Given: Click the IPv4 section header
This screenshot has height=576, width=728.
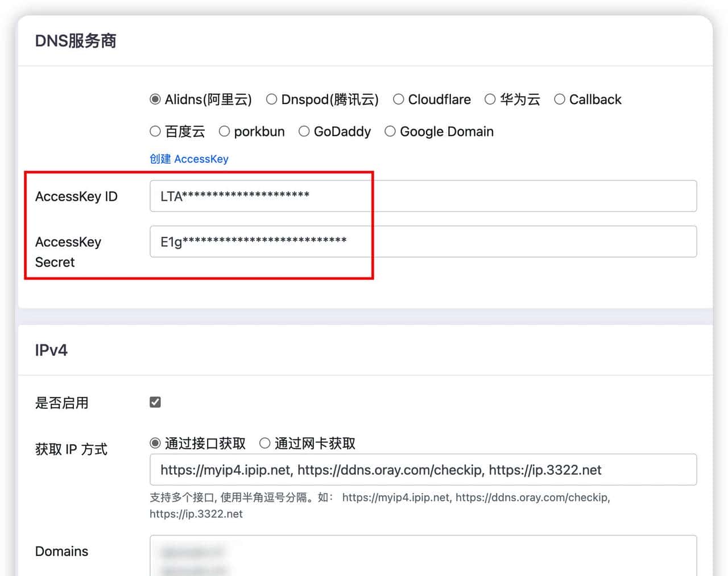Looking at the screenshot, I should [x=51, y=350].
